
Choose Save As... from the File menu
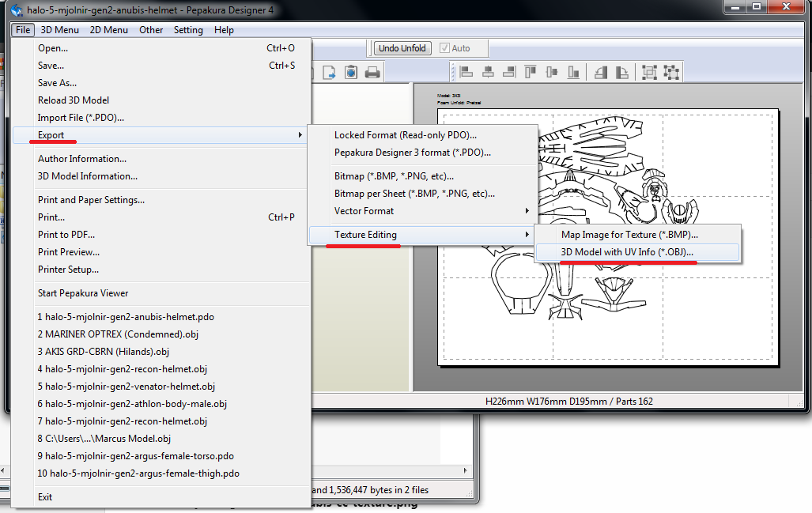pyautogui.click(x=161, y=83)
